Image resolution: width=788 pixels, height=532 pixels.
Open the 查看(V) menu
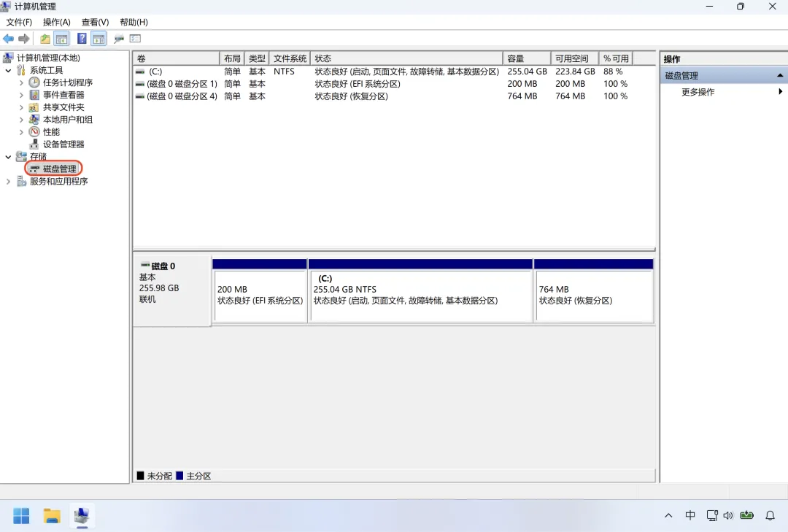tap(94, 22)
